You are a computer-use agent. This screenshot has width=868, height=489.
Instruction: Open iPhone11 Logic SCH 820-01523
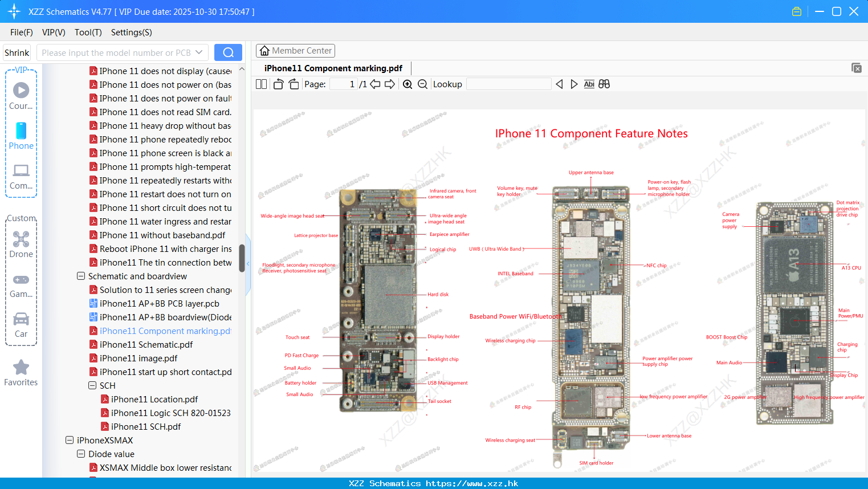coord(170,413)
